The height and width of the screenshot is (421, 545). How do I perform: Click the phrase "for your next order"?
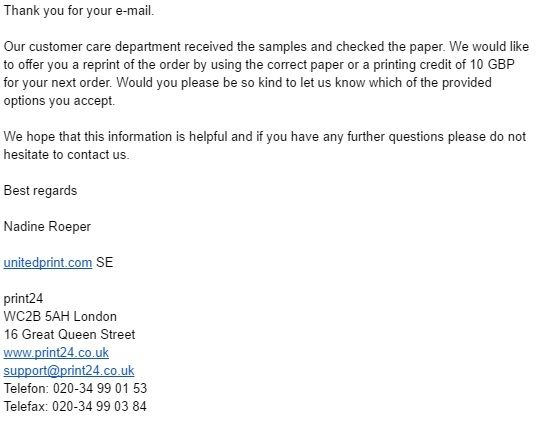coord(57,83)
